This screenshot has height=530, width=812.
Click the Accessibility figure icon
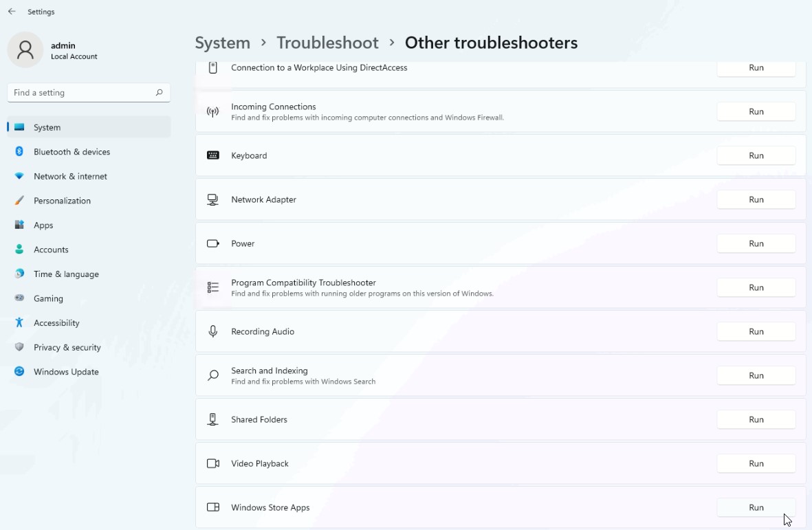(19, 323)
